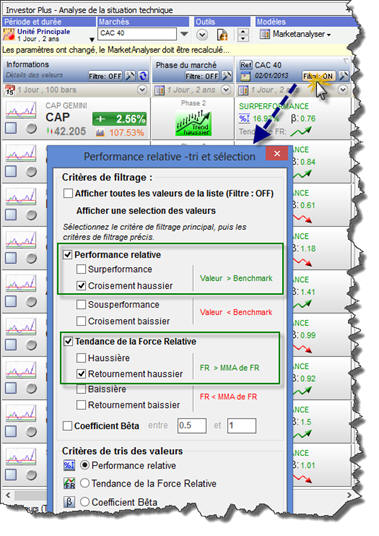
Task: Expand the CAC 40 market dropdown arrow
Action: pyautogui.click(x=185, y=34)
